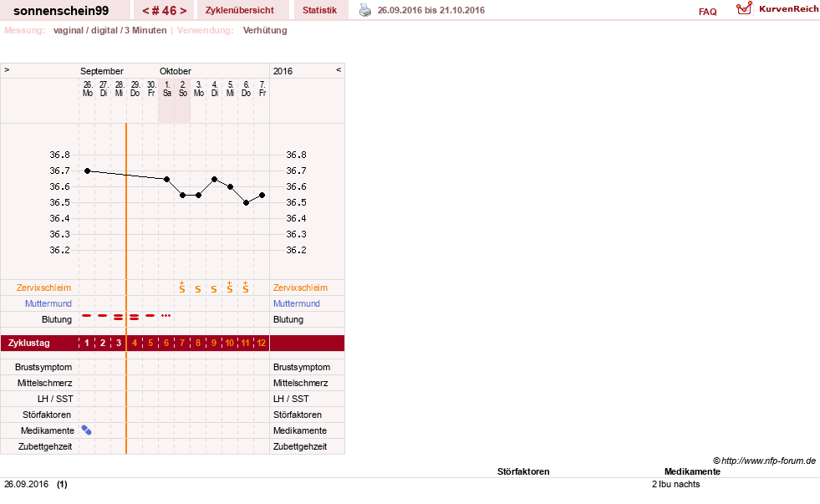Click the '<' arrow next to 2016
The width and height of the screenshot is (820, 504).
coord(339,69)
